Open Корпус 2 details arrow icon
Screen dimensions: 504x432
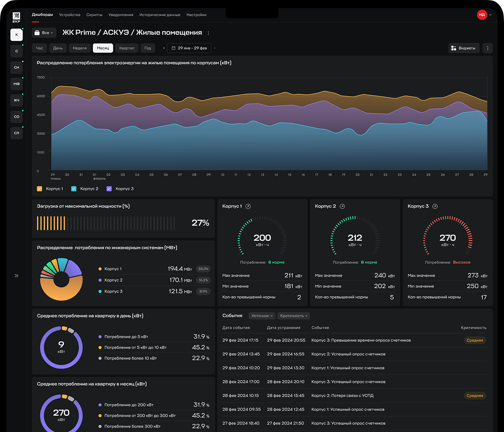click(342, 206)
